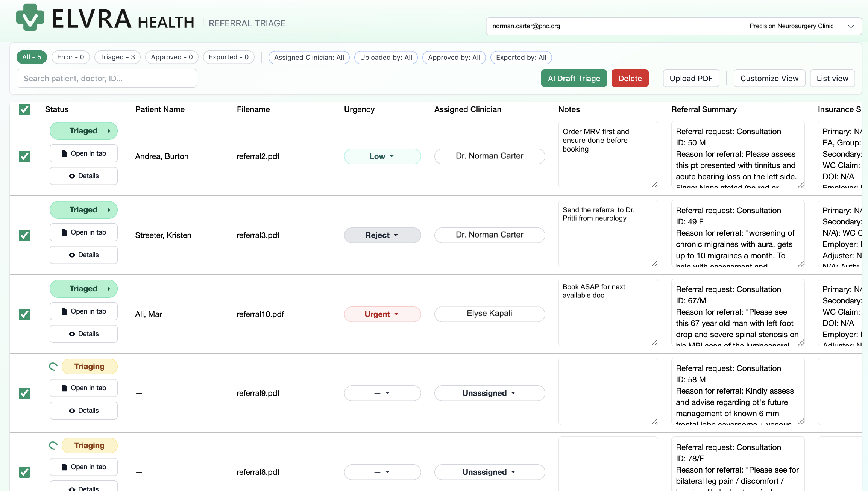Open the Urgency dropdown showing Reject
The image size is (868, 491).
point(382,235)
